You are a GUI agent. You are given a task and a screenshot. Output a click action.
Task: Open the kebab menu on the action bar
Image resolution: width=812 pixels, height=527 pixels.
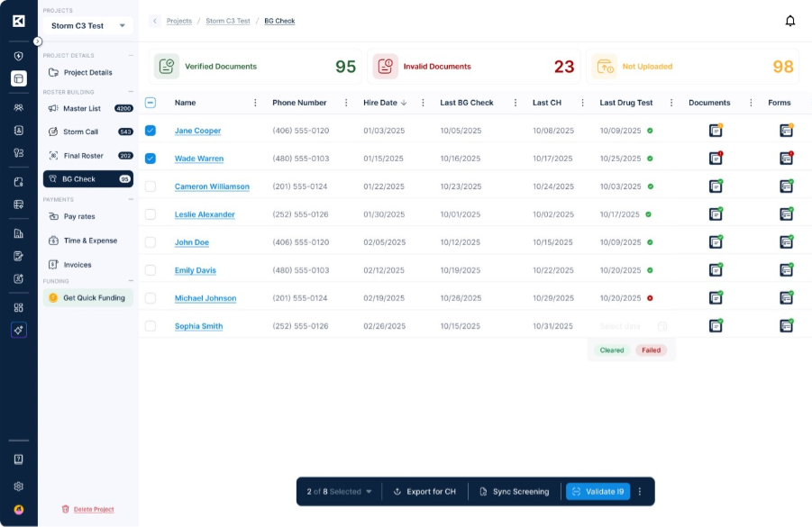(x=640, y=492)
